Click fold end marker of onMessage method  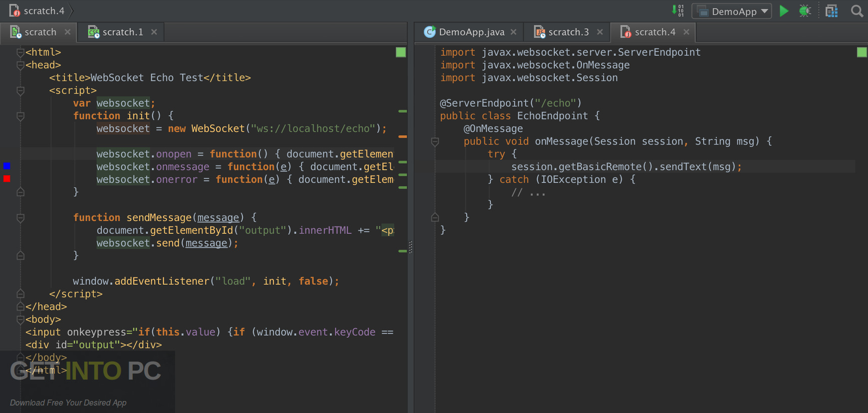tap(435, 217)
